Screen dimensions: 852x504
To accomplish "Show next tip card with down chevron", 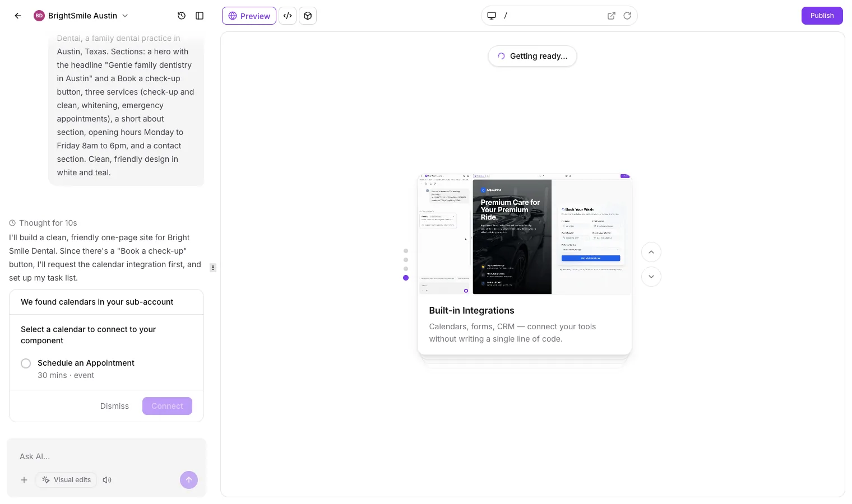I will coord(651,277).
